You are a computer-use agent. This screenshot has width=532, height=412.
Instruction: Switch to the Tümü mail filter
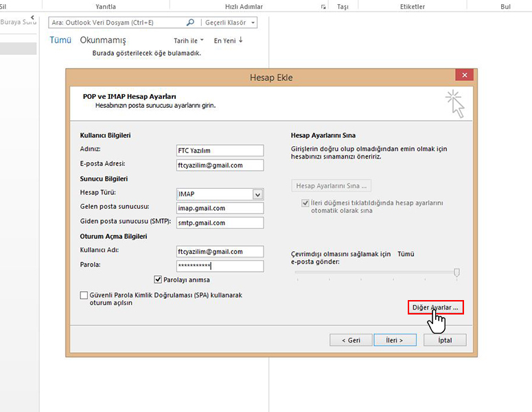pos(60,41)
